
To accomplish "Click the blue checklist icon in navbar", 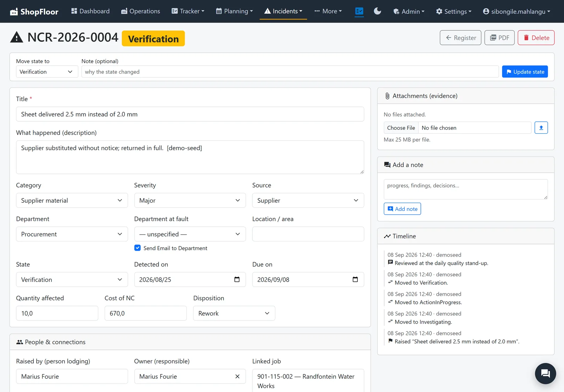I will pyautogui.click(x=359, y=11).
